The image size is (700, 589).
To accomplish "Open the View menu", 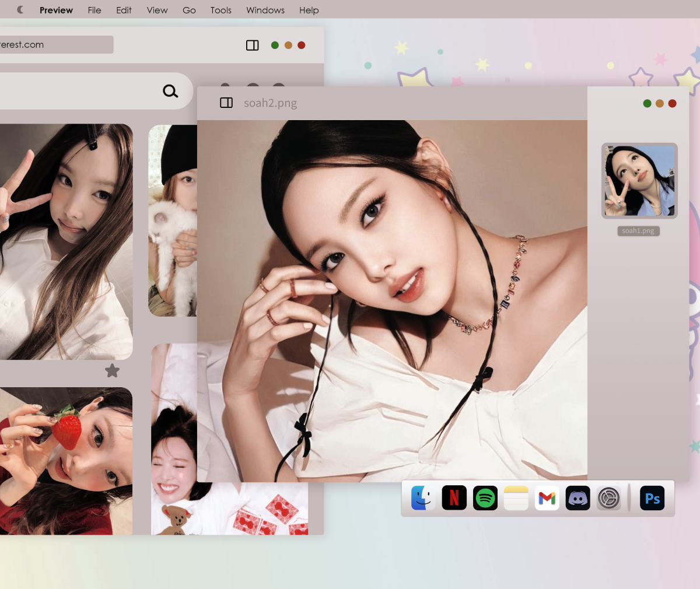I will click(x=157, y=10).
